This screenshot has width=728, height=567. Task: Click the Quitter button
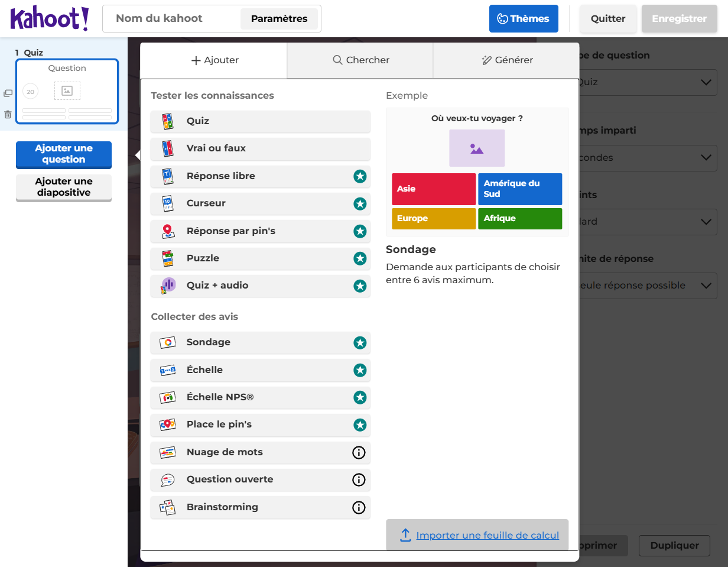pos(608,19)
